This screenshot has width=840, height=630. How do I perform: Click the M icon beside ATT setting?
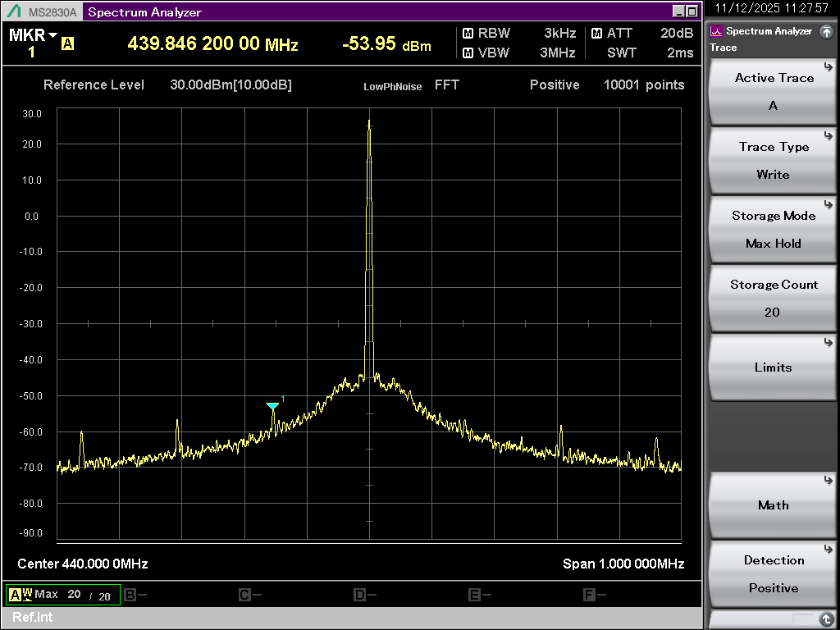(x=596, y=34)
